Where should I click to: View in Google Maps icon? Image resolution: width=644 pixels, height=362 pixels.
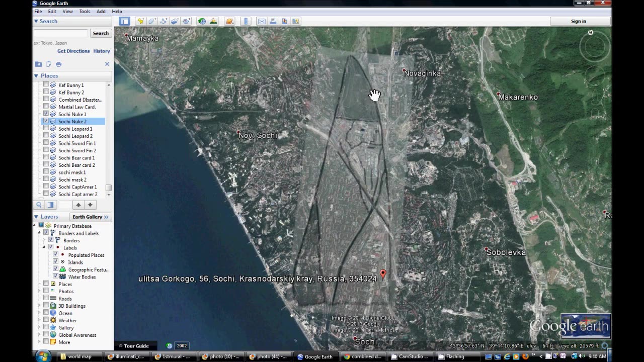[296, 21]
